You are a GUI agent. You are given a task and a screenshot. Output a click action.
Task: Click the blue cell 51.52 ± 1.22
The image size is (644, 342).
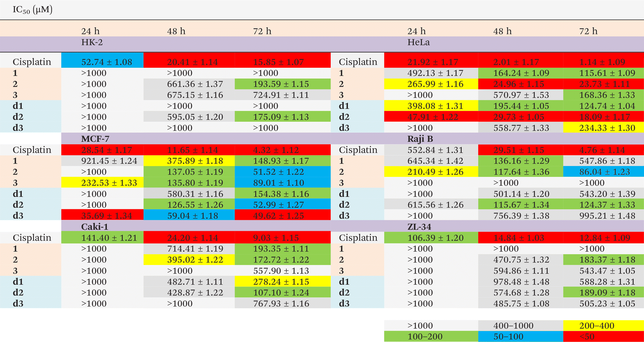pyautogui.click(x=283, y=171)
